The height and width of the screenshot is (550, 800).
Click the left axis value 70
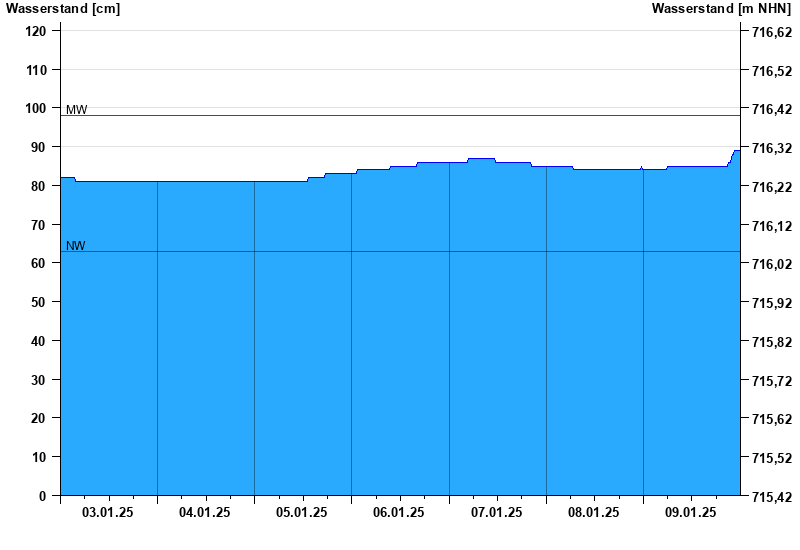39,224
